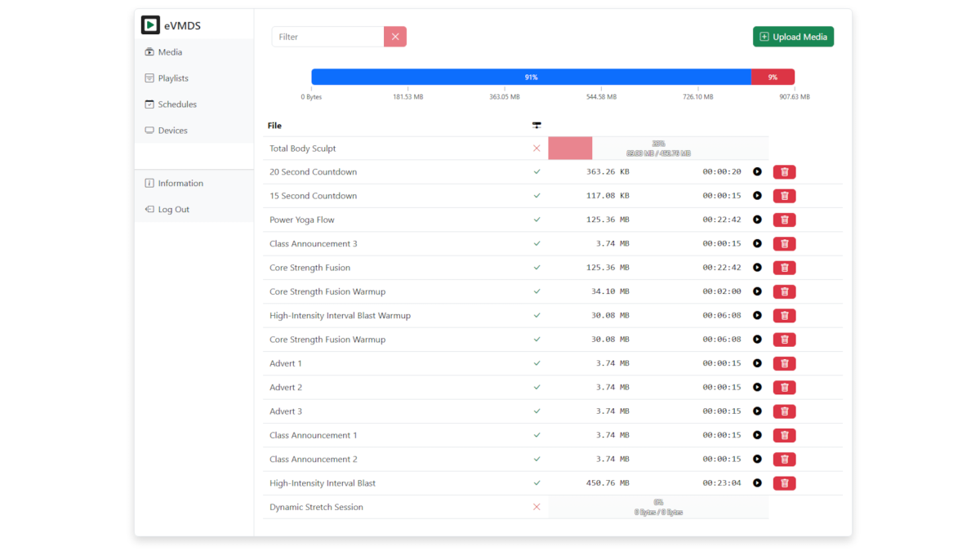Play the Core Strength Fusion video
The image size is (980, 551).
pos(757,268)
